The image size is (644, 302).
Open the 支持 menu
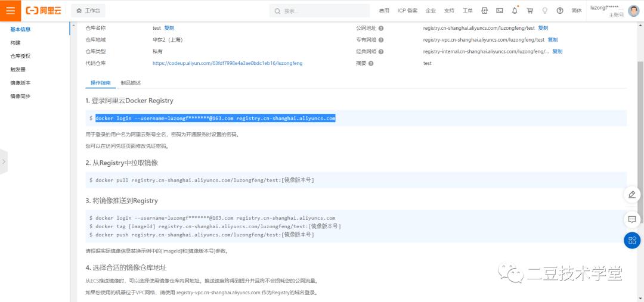pos(449,11)
